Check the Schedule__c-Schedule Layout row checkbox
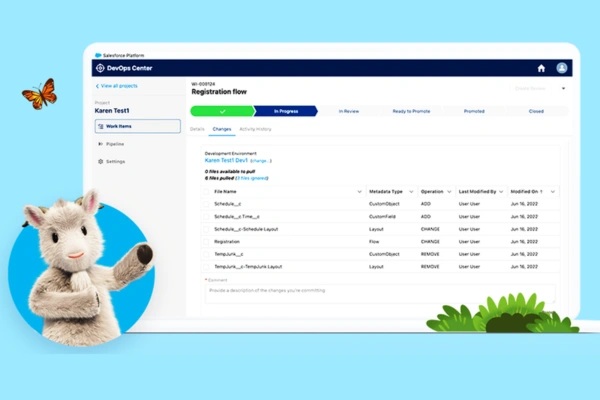 tap(206, 229)
